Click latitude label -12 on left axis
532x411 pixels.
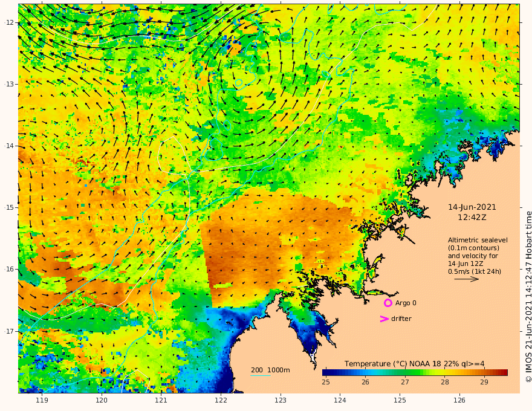8,22
